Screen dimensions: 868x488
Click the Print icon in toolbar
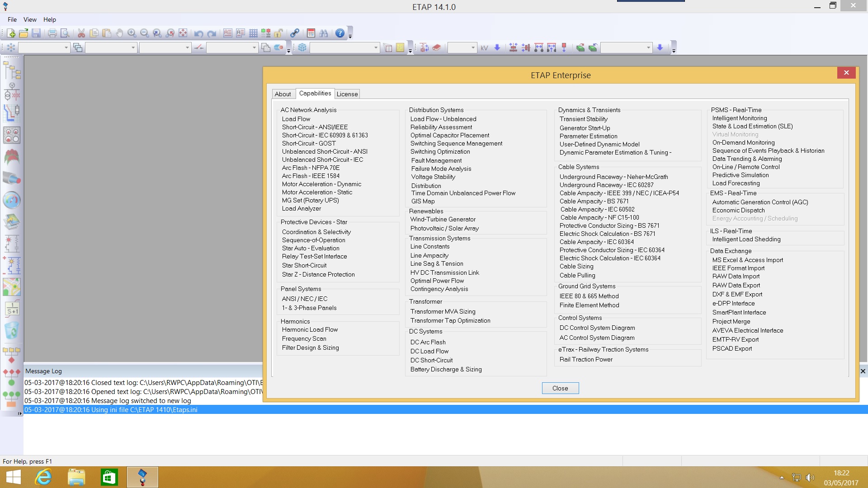tap(52, 33)
